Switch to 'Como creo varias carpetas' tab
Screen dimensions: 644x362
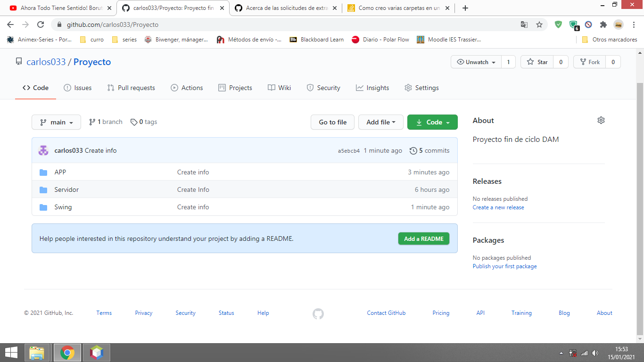(399, 8)
